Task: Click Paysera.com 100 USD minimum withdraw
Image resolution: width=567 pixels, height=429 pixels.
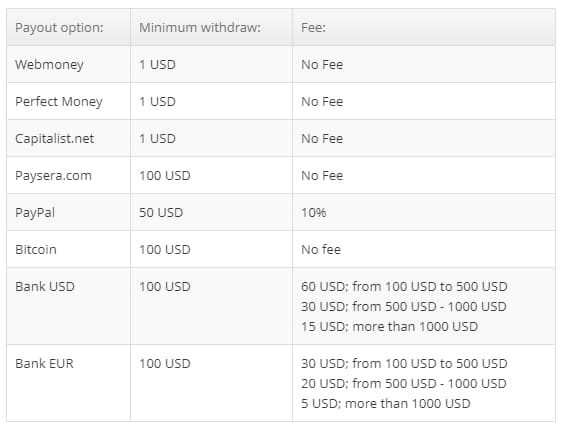Action: pos(165,176)
